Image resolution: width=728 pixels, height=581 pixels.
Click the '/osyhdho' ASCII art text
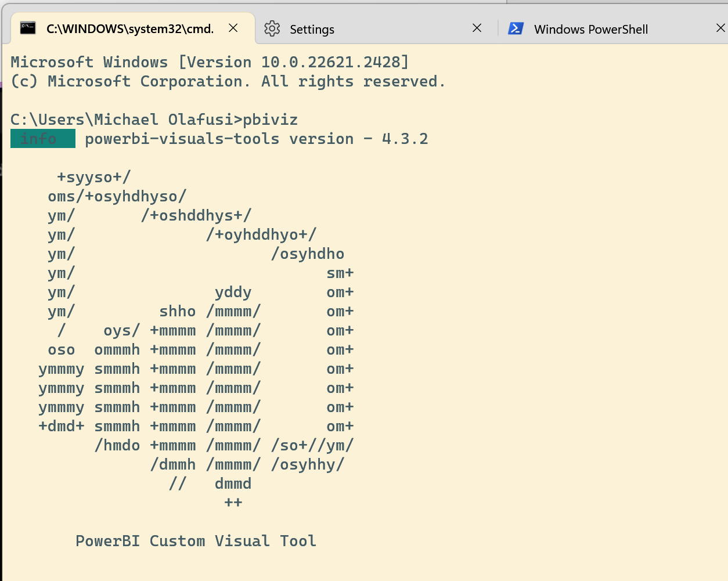click(x=308, y=254)
